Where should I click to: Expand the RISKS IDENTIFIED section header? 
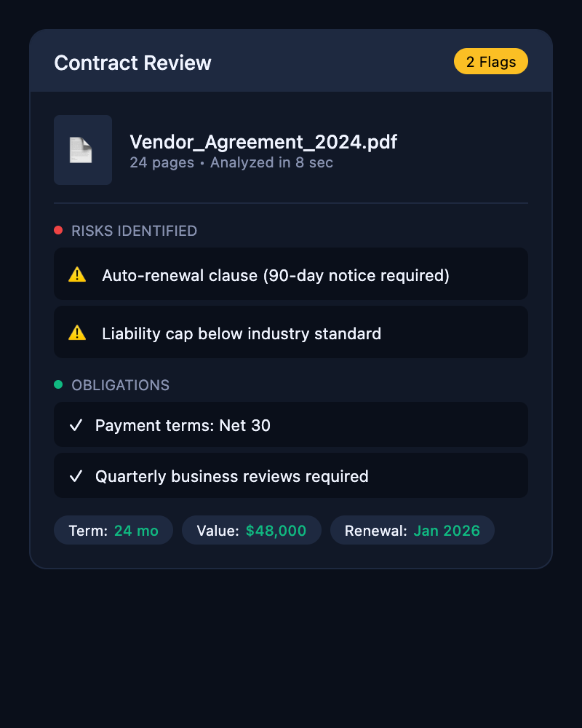[133, 231]
